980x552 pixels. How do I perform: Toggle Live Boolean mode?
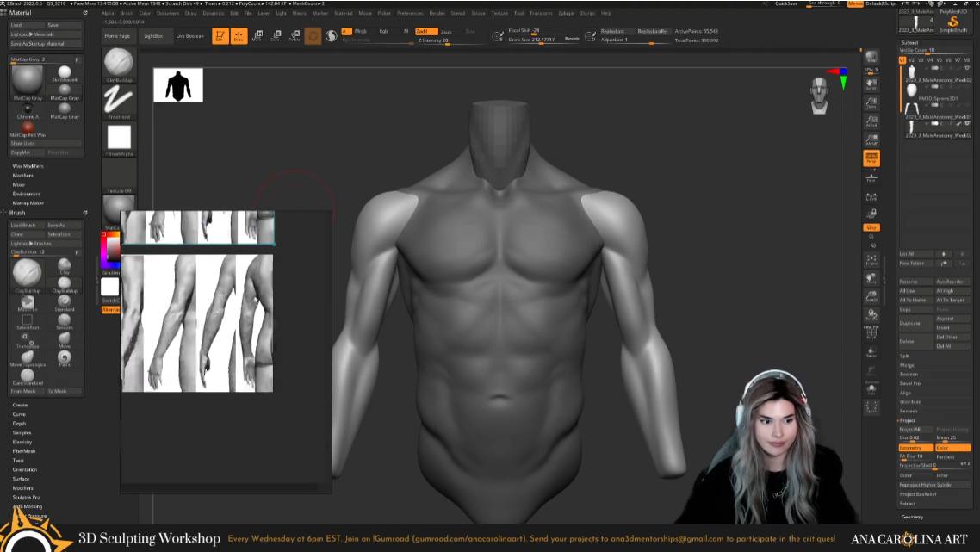tap(189, 36)
